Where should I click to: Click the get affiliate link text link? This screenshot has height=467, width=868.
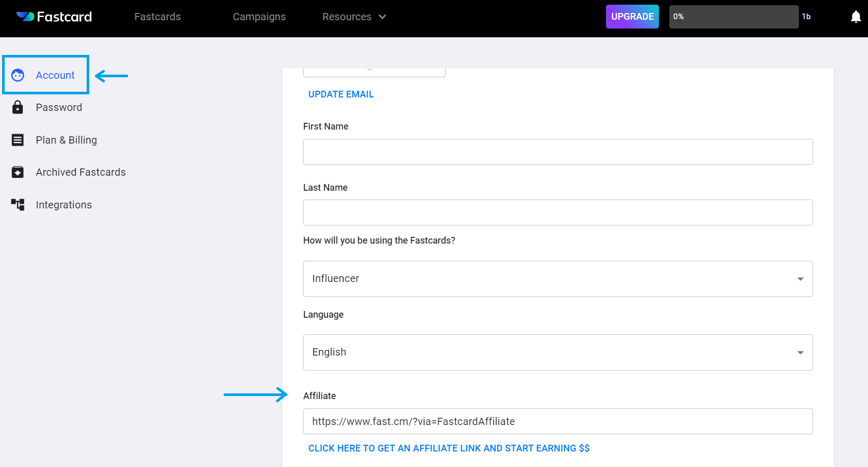point(449,448)
